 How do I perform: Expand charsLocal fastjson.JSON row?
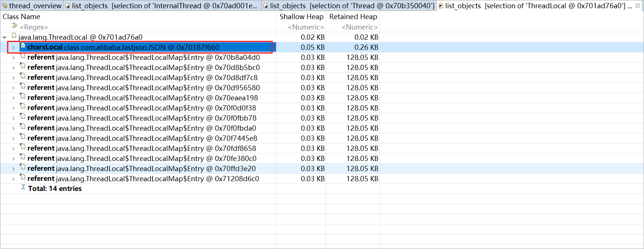coord(14,48)
